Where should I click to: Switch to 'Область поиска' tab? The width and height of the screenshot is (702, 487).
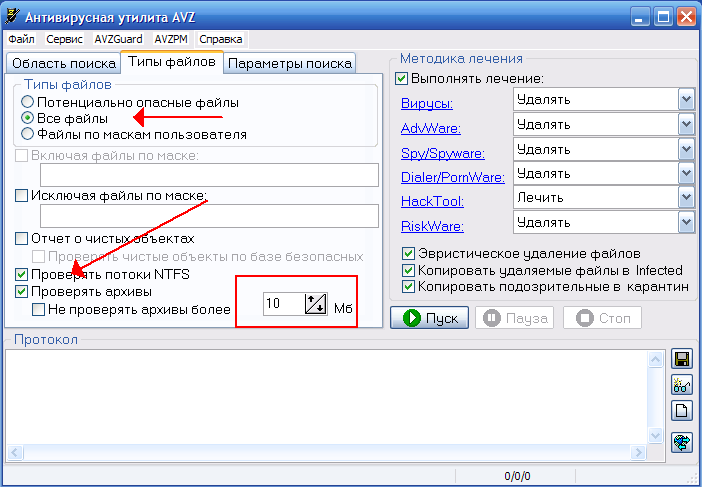coord(64,63)
